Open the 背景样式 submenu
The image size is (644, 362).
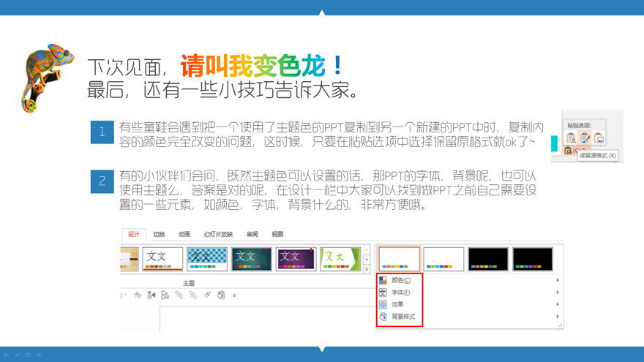[403, 317]
